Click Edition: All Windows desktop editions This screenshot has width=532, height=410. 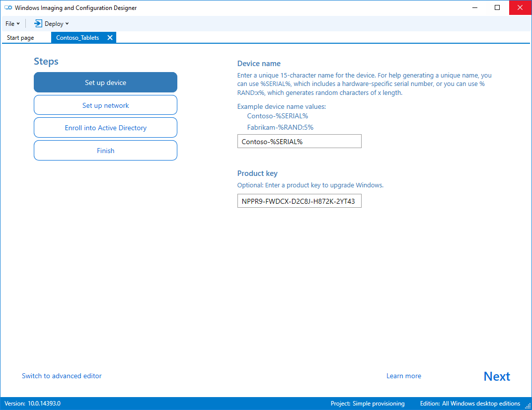click(x=470, y=404)
